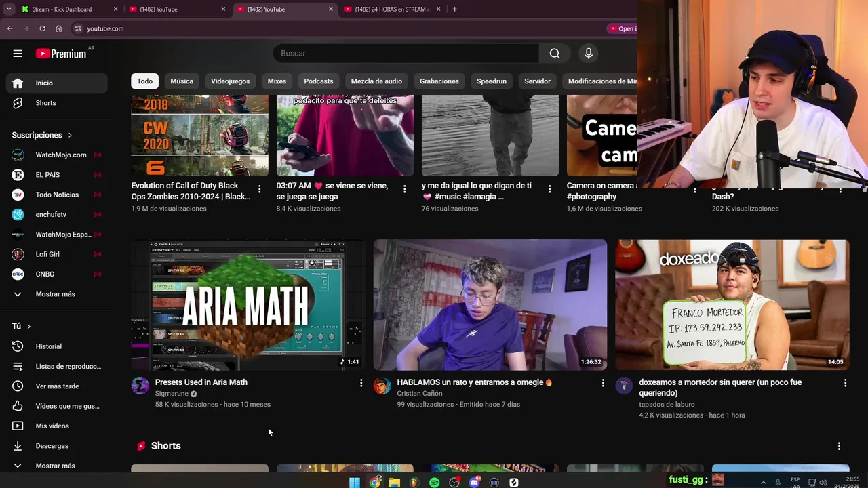Expand Mostrar más under subscriptions
This screenshot has width=868, height=488.
click(x=57, y=294)
